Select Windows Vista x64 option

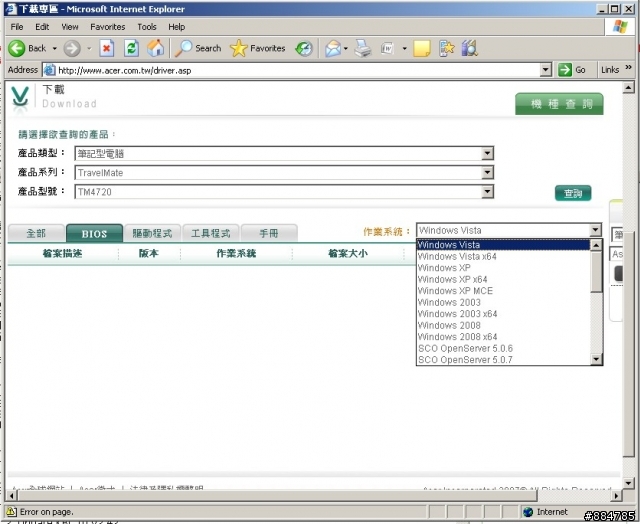pyautogui.click(x=504, y=257)
